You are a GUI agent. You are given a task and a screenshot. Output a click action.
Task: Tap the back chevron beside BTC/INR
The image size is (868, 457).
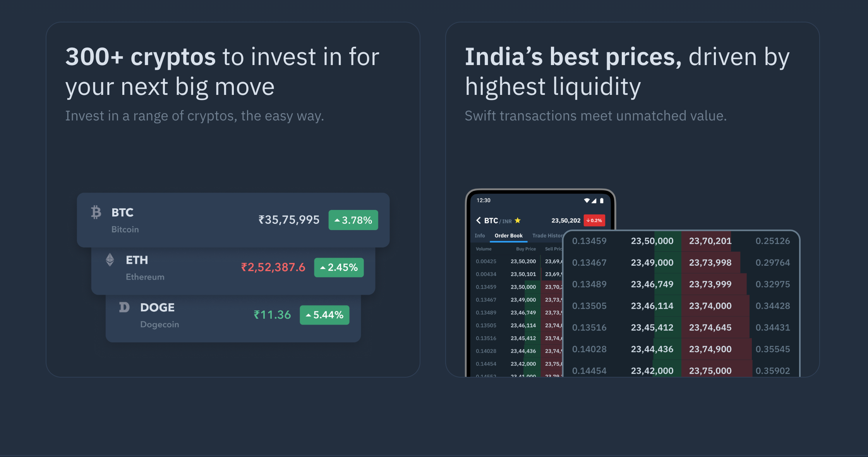[x=479, y=220]
